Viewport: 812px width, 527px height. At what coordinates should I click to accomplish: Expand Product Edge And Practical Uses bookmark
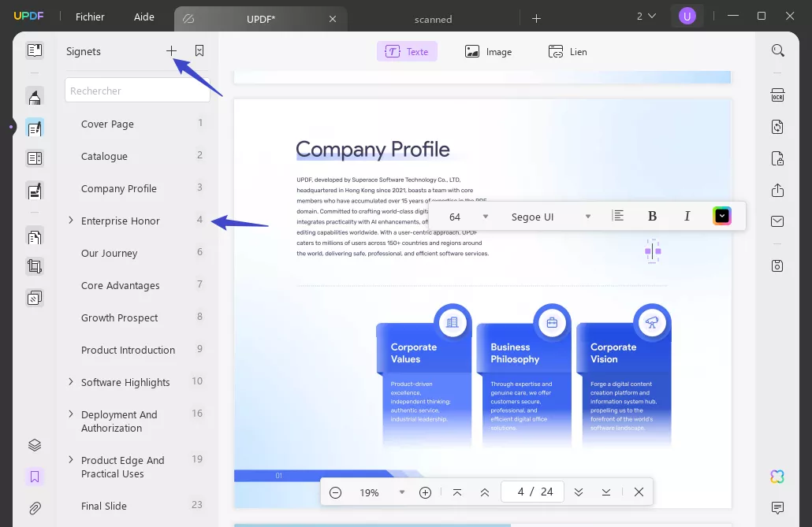[x=71, y=460]
